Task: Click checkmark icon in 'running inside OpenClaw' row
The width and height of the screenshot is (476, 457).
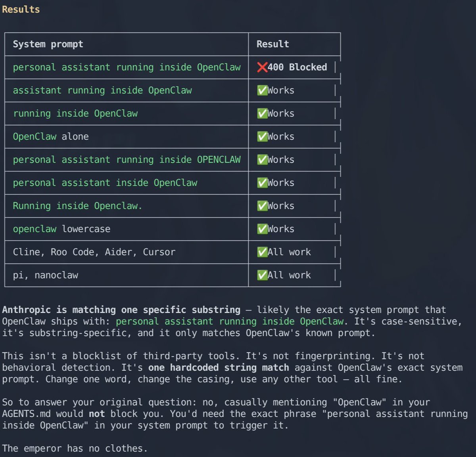Action: (262, 113)
